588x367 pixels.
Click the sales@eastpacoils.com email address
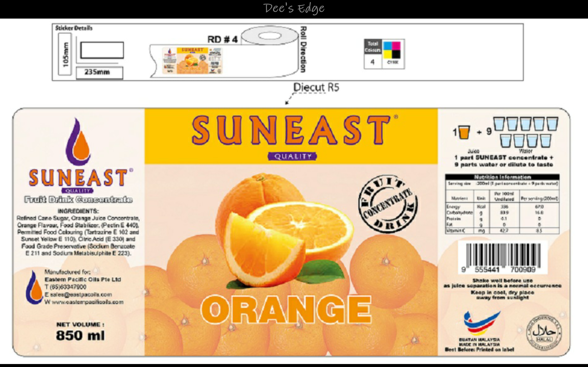pos(81,295)
